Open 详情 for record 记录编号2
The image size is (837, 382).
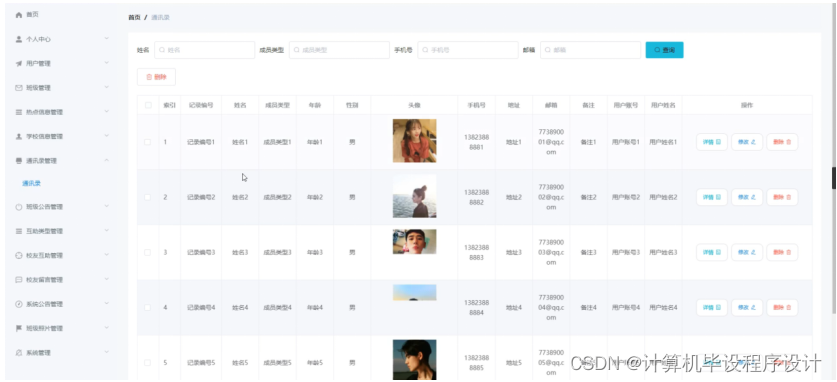coord(712,197)
